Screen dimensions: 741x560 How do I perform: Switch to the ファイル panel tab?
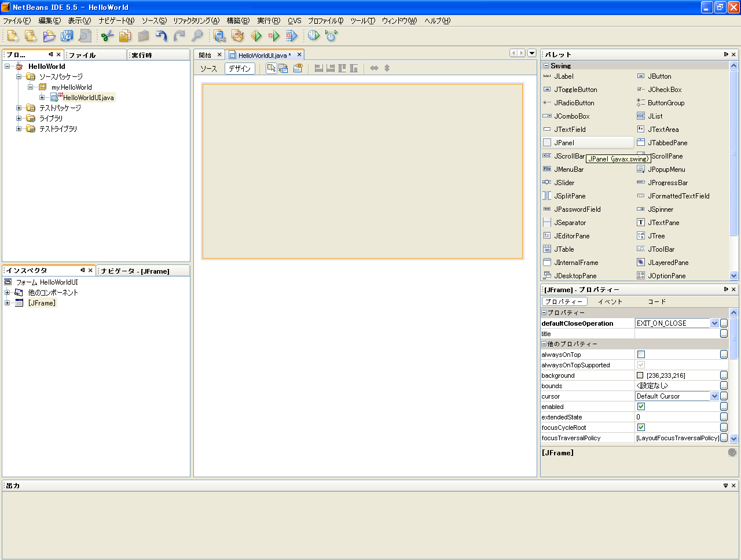(83, 55)
